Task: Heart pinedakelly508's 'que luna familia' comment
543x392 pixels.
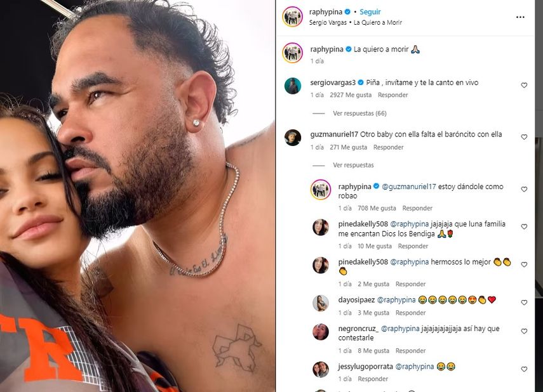Action: pyautogui.click(x=524, y=226)
